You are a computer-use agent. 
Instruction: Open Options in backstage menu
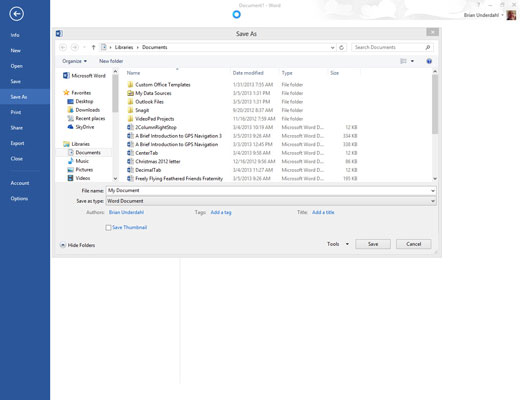(19, 198)
